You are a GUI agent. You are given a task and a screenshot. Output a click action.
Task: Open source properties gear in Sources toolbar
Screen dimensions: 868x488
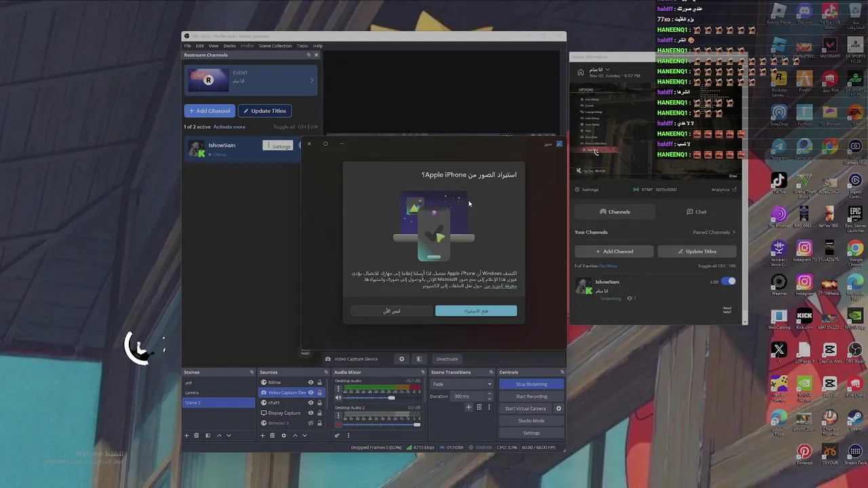click(283, 435)
